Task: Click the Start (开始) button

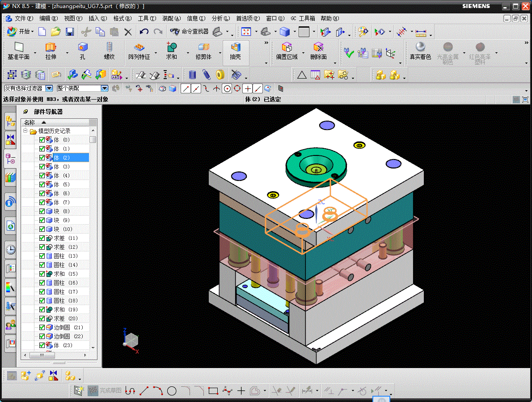Action: (20, 32)
